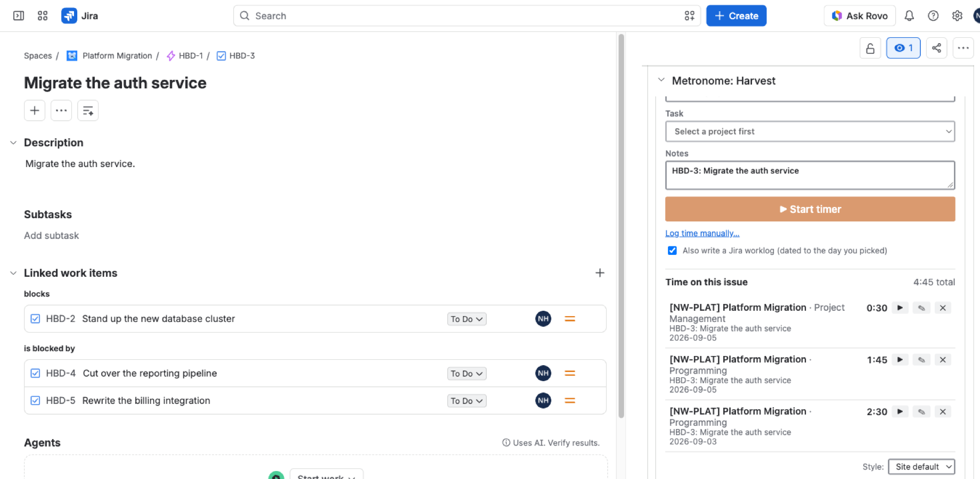Viewport: 980px width, 479px height.
Task: Open the Task dropdown
Action: coord(810,131)
